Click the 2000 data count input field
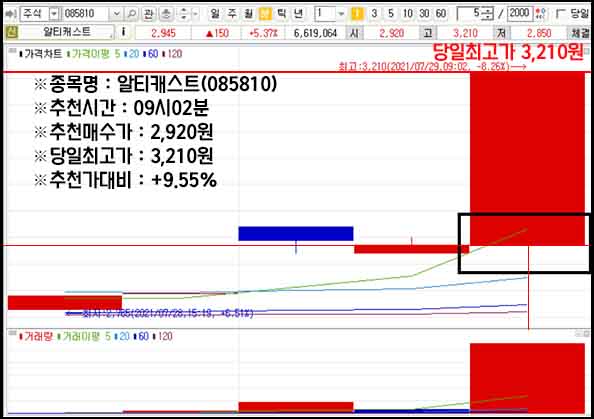This screenshot has width=594, height=419. tap(519, 14)
